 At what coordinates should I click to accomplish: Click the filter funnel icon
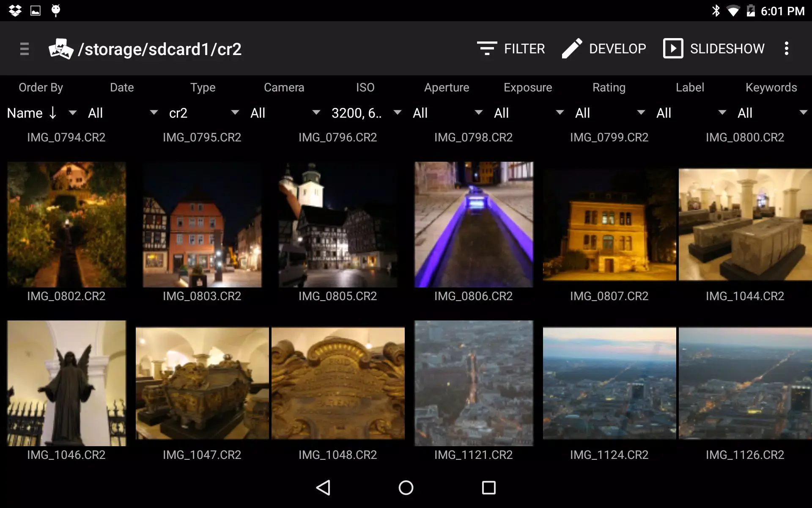point(486,48)
